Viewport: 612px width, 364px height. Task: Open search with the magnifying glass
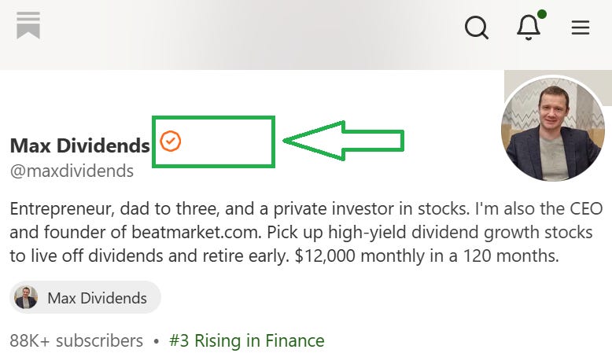[477, 28]
